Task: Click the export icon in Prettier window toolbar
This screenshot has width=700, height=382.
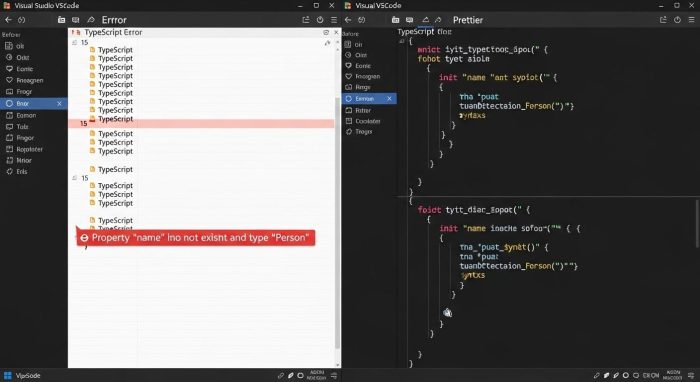Action: coord(663,20)
